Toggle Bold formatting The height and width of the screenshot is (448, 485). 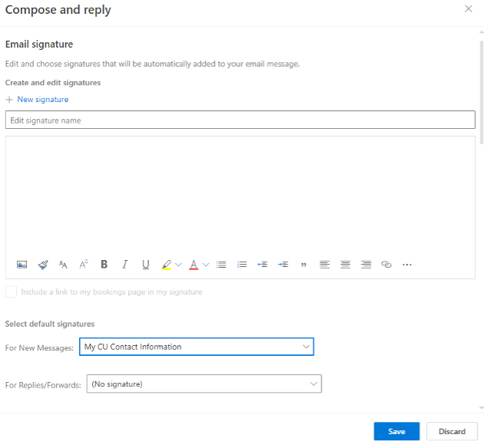tap(104, 265)
